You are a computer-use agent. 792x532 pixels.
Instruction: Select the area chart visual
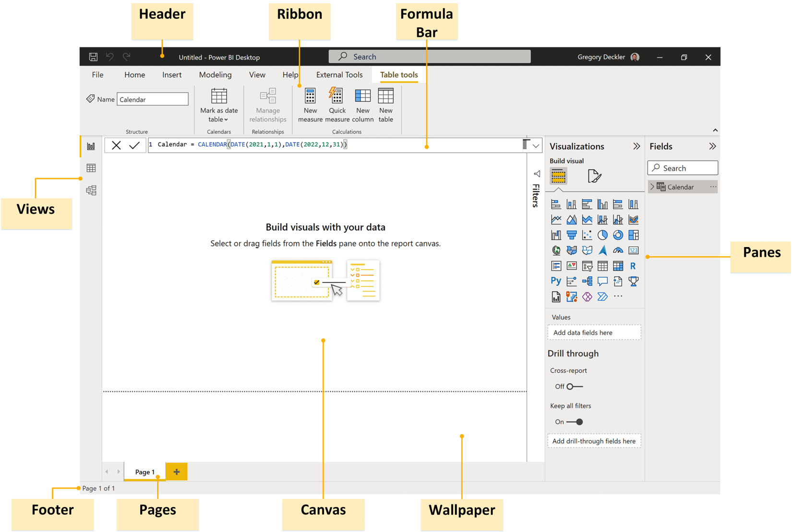[x=571, y=220]
